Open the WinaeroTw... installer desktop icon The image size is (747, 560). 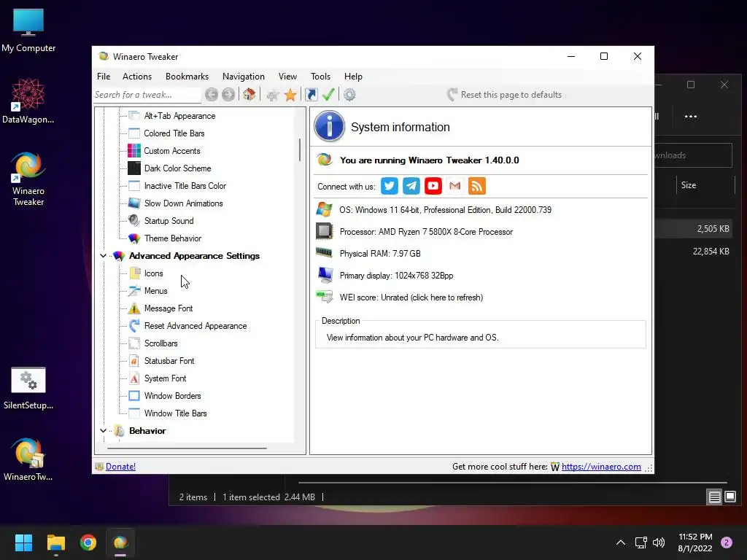point(28,459)
